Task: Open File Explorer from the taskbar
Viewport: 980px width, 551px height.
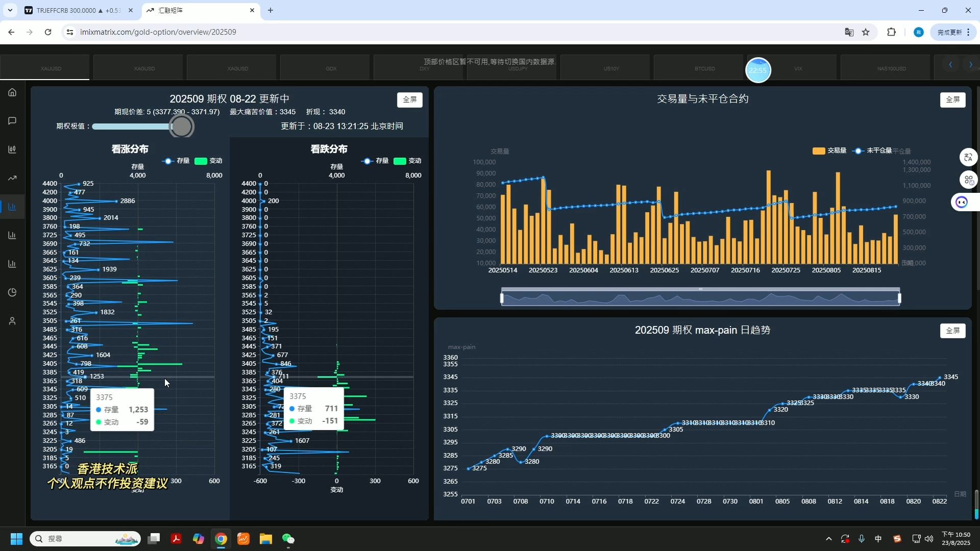Action: (266, 539)
